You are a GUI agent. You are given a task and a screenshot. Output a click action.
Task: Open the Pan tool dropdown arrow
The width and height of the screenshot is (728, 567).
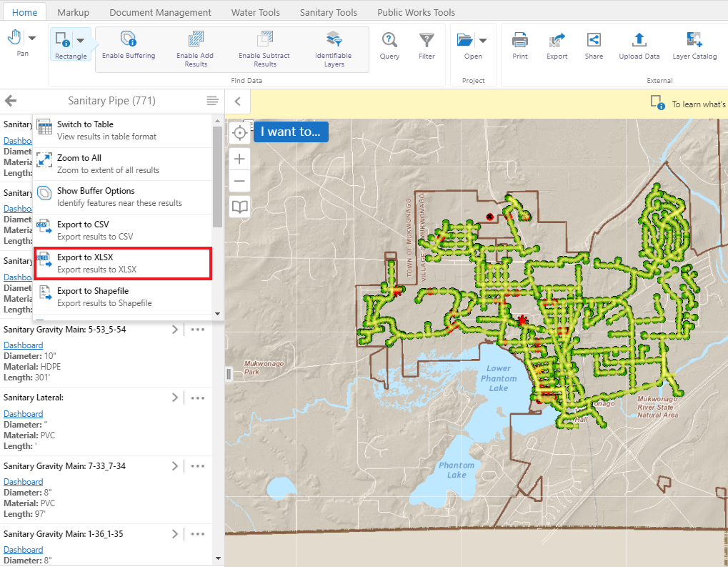tap(32, 38)
